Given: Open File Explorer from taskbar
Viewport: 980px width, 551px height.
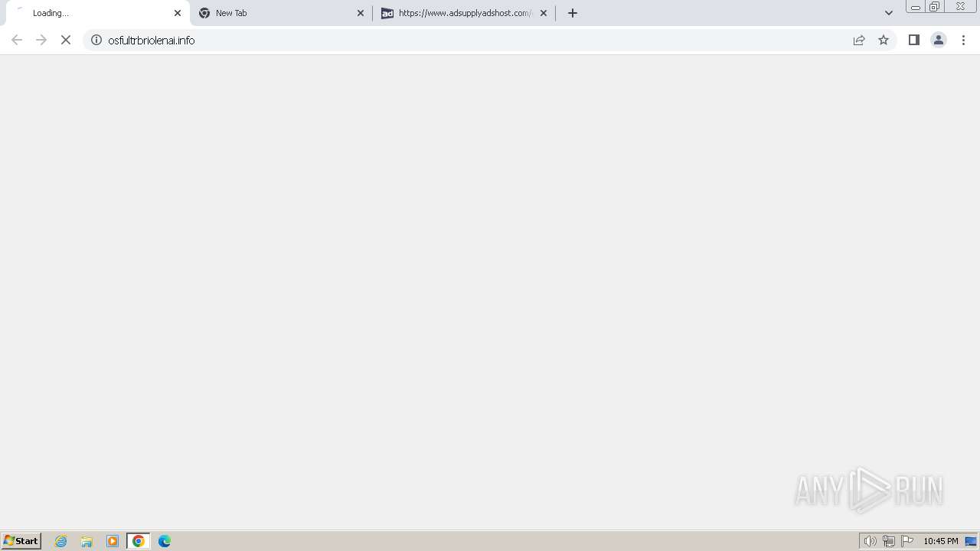Looking at the screenshot, I should (x=87, y=541).
